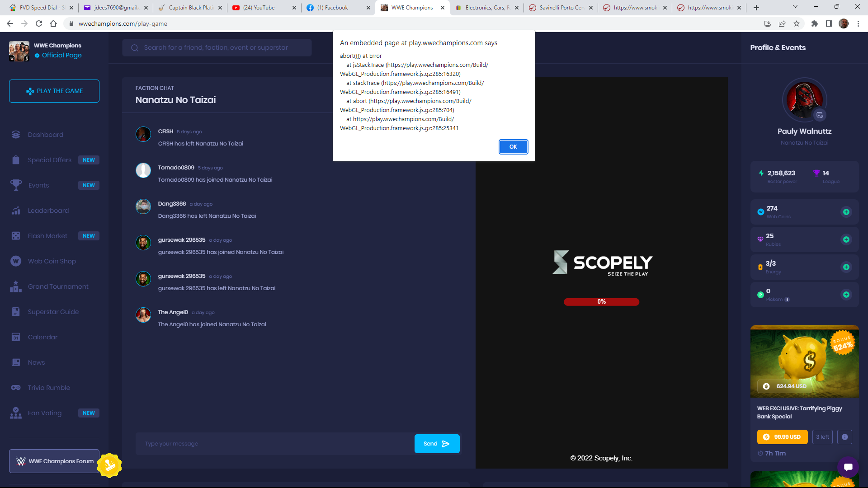Open Trivia Rumble gamepad icon
Image resolution: width=868 pixels, height=488 pixels.
click(x=16, y=388)
